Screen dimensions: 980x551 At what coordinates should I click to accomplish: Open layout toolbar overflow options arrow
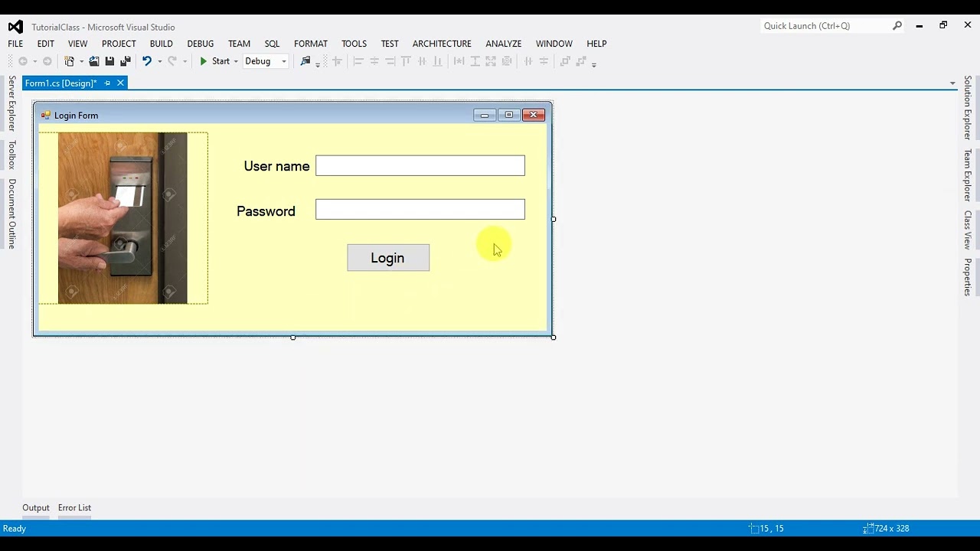coord(594,64)
